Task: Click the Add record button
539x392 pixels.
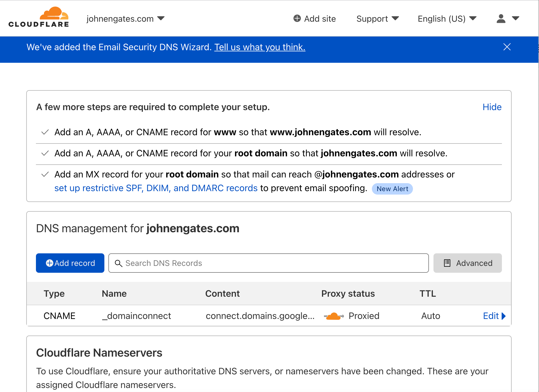Action: [70, 263]
